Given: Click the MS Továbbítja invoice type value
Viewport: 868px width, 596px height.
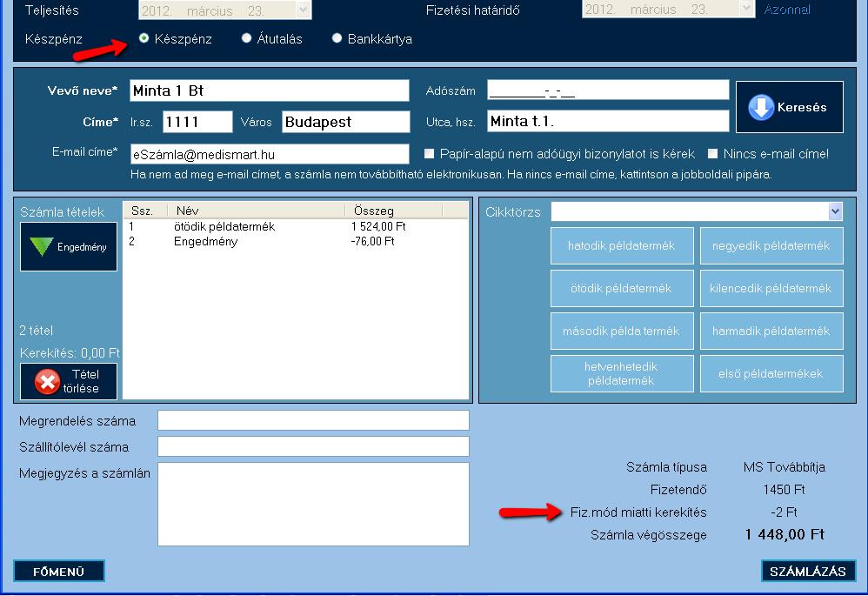Looking at the screenshot, I should (784, 467).
